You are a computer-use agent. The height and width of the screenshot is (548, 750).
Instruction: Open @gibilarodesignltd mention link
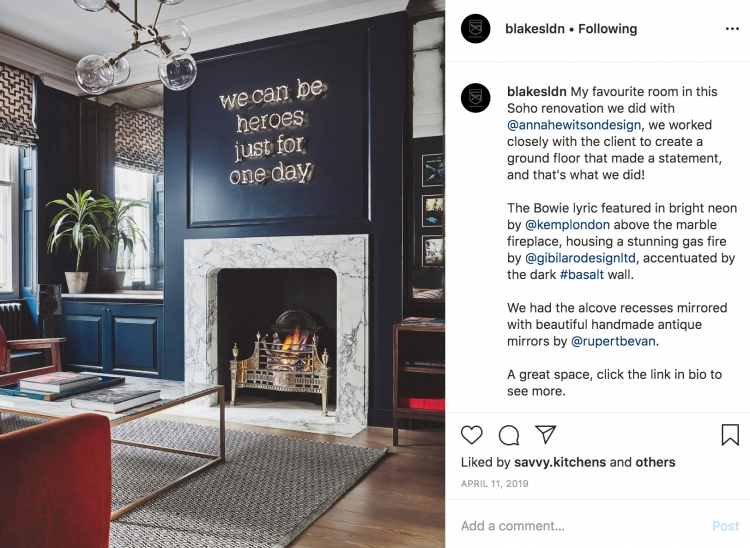(x=580, y=258)
